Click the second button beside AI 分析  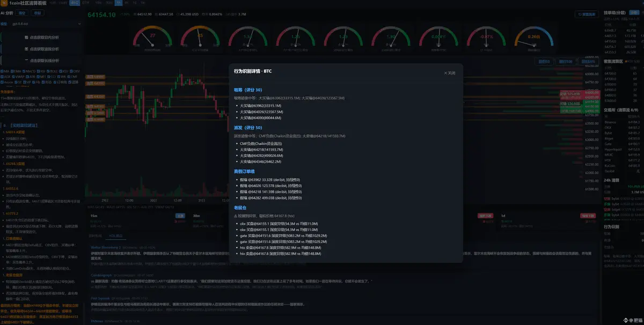[x=37, y=12]
